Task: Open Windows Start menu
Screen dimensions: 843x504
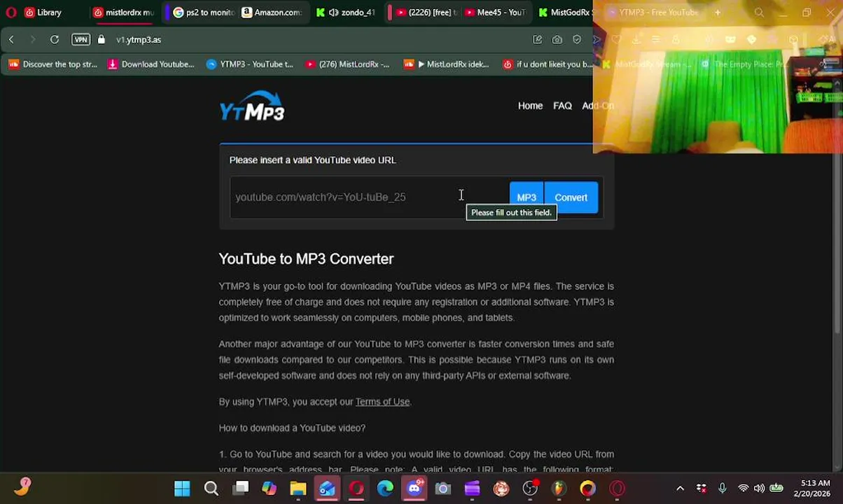Action: 182,489
